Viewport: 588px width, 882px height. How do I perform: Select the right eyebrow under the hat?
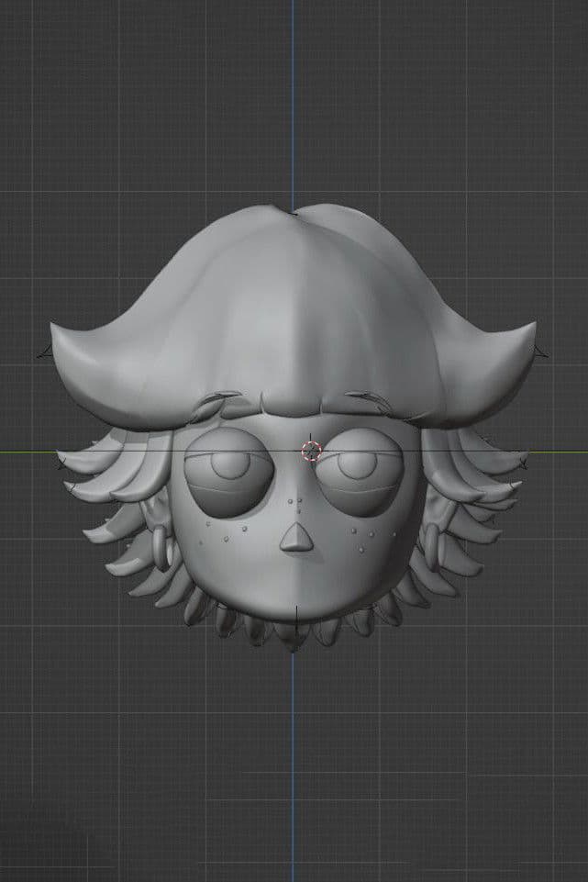[x=366, y=401]
